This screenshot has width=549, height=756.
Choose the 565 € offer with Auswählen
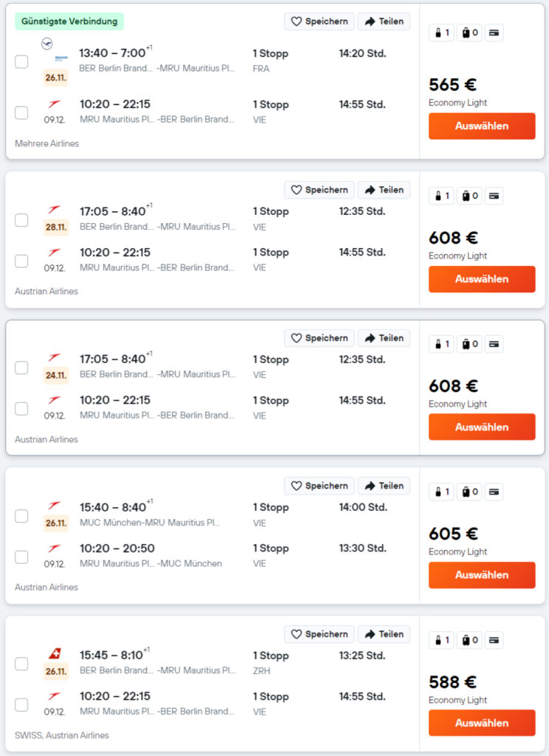click(x=482, y=126)
